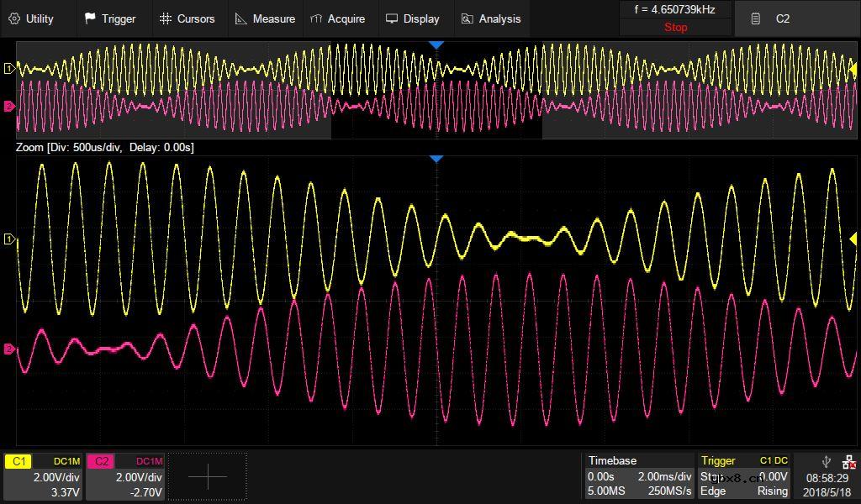The width and height of the screenshot is (861, 504).
Task: Click the blue trigger position marker in zoom view
Action: pos(436,159)
